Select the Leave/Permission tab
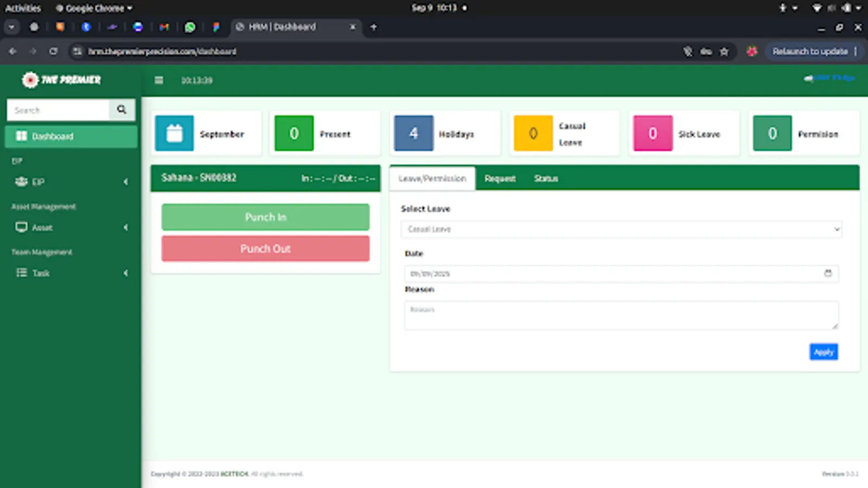This screenshot has height=488, width=868. [432, 178]
